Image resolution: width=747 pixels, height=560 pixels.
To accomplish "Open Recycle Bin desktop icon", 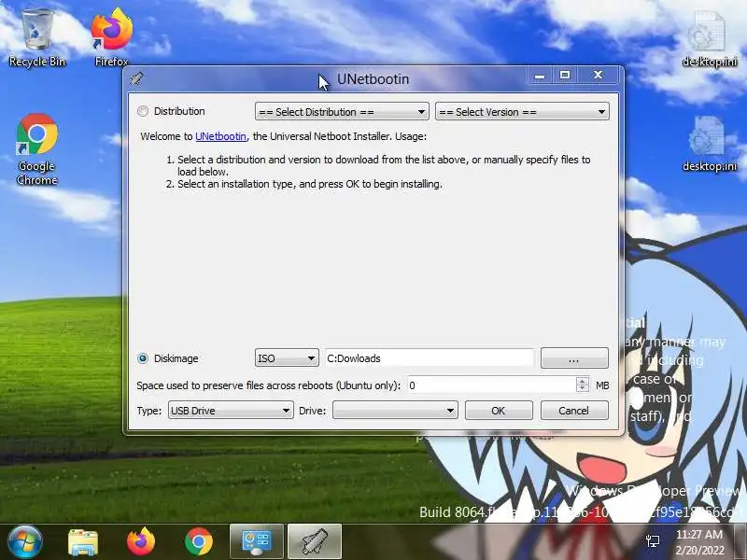I will click(37, 38).
